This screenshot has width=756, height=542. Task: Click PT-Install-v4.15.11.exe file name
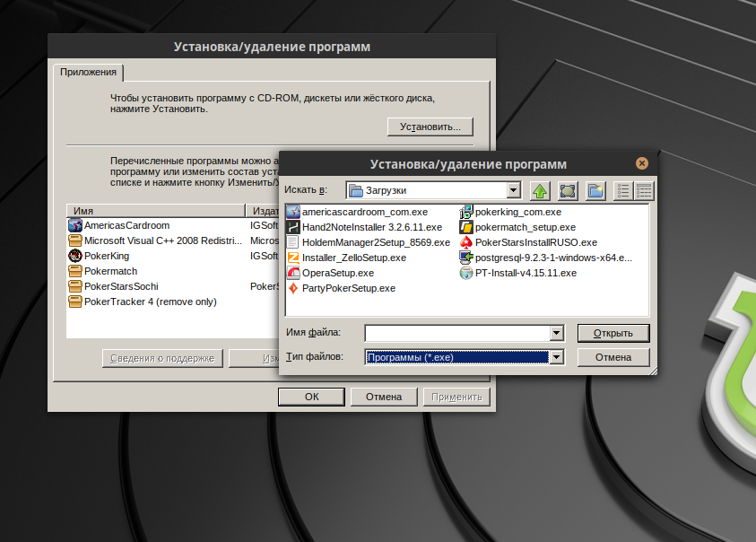tap(526, 273)
